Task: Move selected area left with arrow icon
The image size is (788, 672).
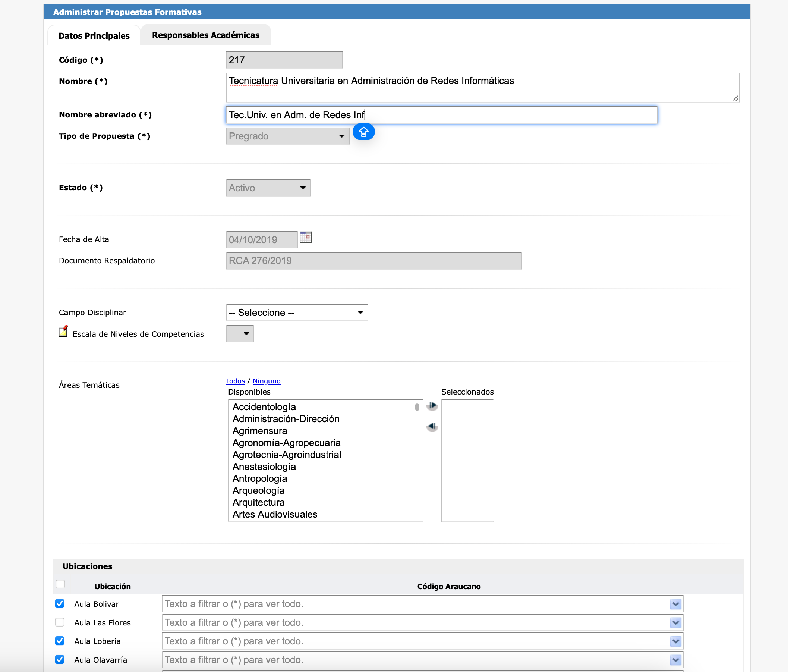Action: (x=432, y=427)
